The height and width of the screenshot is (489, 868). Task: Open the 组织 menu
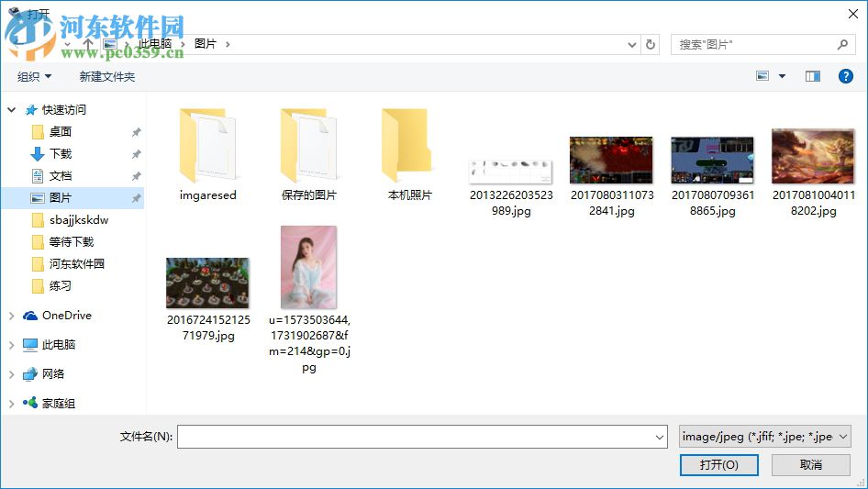pyautogui.click(x=34, y=76)
